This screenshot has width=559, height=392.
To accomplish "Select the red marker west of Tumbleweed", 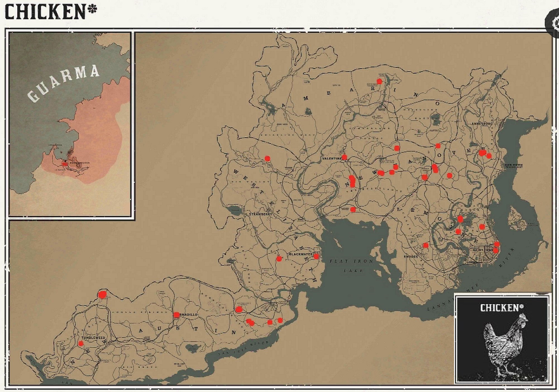I will point(81,343).
